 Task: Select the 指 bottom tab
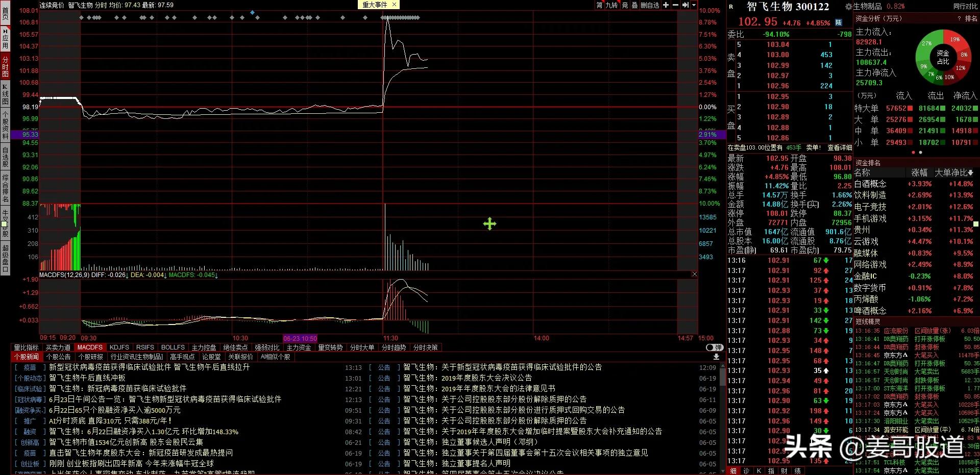771,471
